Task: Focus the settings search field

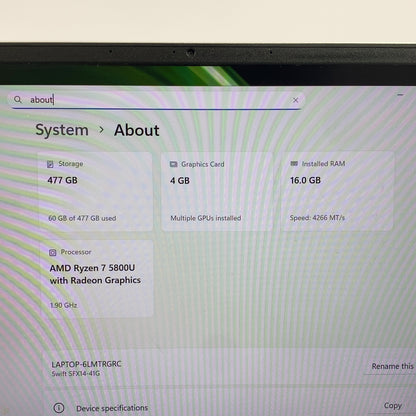Action: click(156, 100)
